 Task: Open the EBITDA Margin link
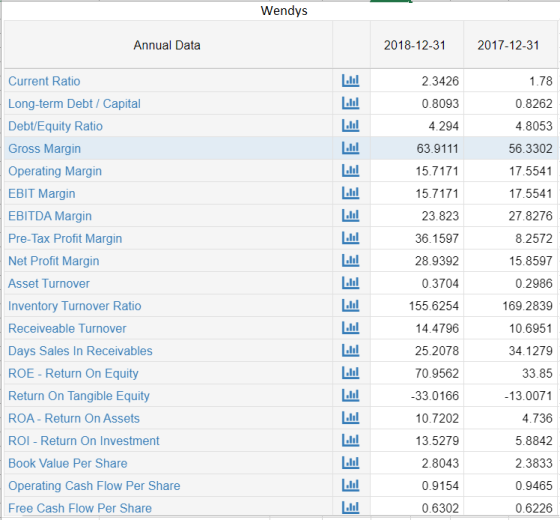tap(50, 216)
